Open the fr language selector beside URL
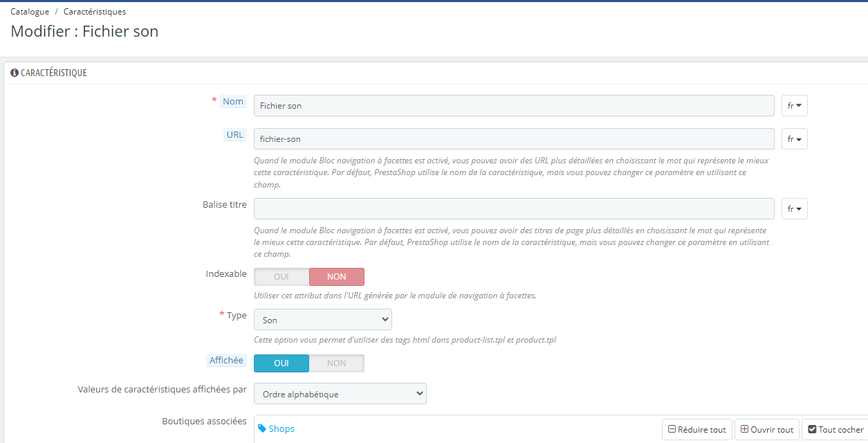Screen dimensions: 868x443 tap(795, 139)
